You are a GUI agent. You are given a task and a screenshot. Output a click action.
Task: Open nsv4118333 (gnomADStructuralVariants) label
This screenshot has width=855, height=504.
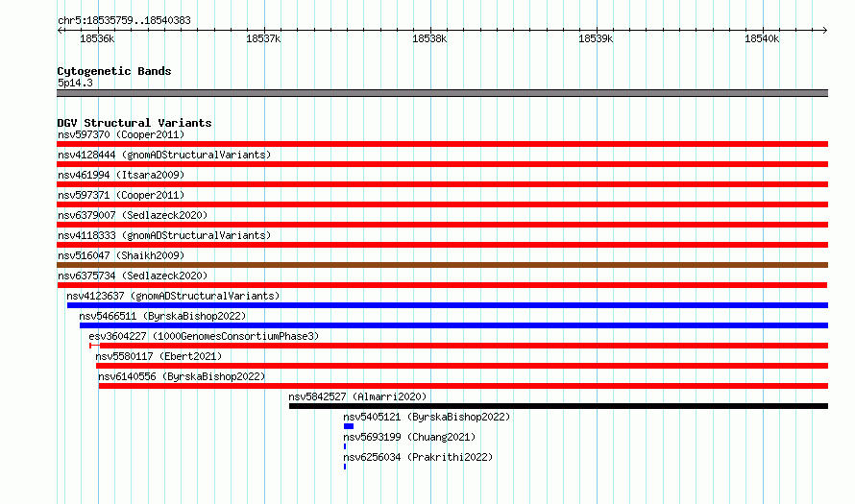164,235
